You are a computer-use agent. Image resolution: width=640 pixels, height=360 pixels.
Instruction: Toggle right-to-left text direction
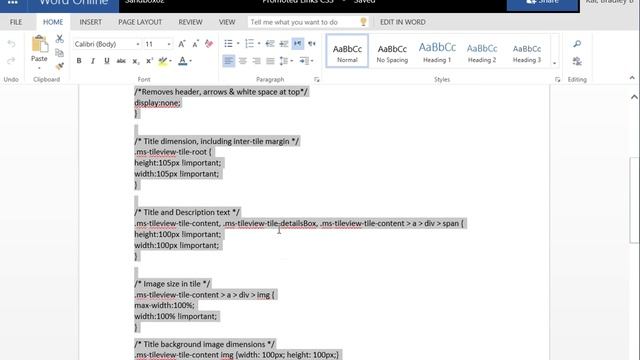pyautogui.click(x=312, y=44)
